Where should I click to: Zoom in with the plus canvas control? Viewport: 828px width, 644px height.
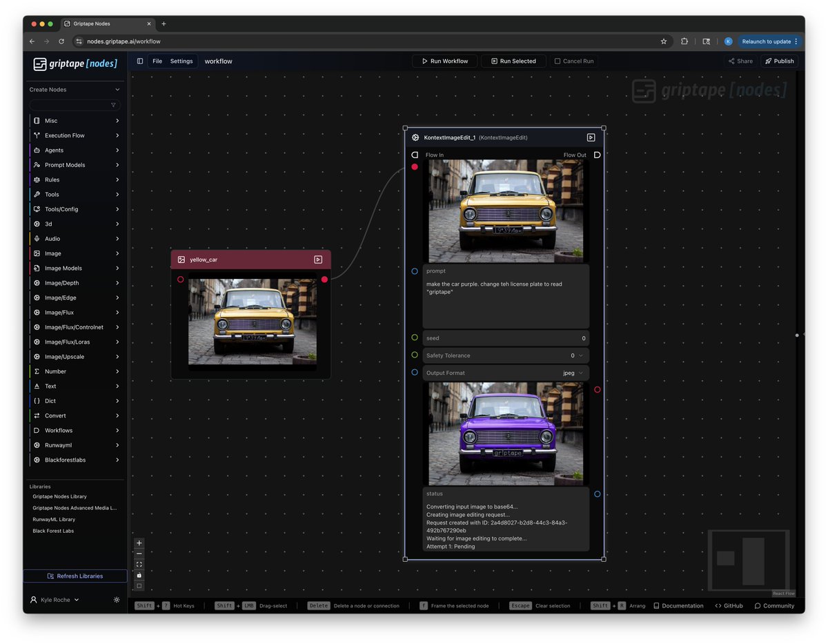[139, 543]
